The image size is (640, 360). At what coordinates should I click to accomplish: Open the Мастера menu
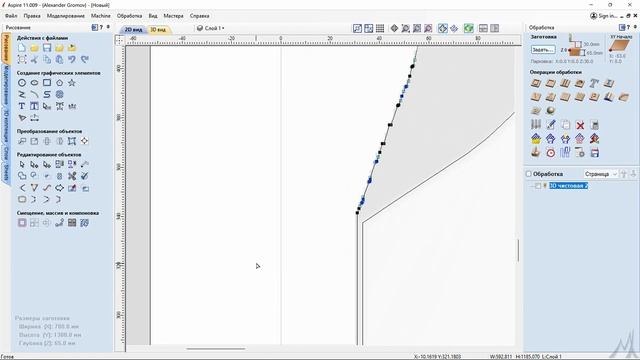coord(173,16)
